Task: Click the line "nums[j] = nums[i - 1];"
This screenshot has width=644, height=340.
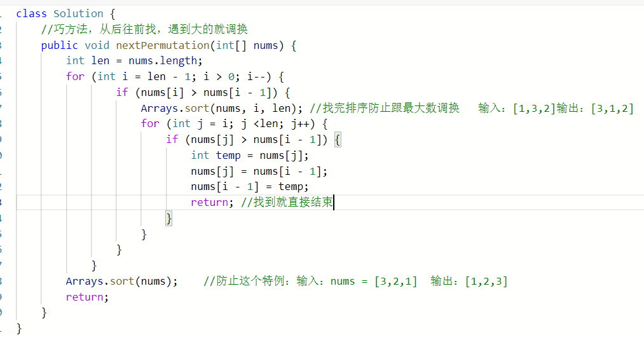Action: click(259, 171)
